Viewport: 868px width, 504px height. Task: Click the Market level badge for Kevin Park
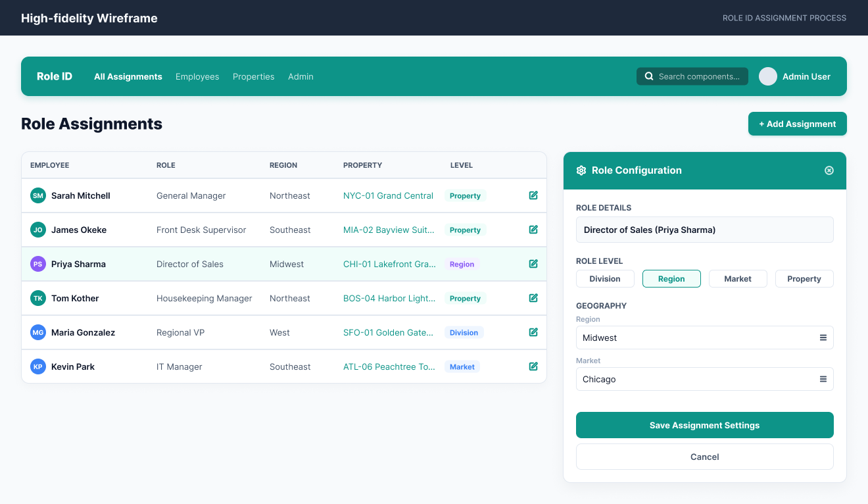pyautogui.click(x=462, y=366)
